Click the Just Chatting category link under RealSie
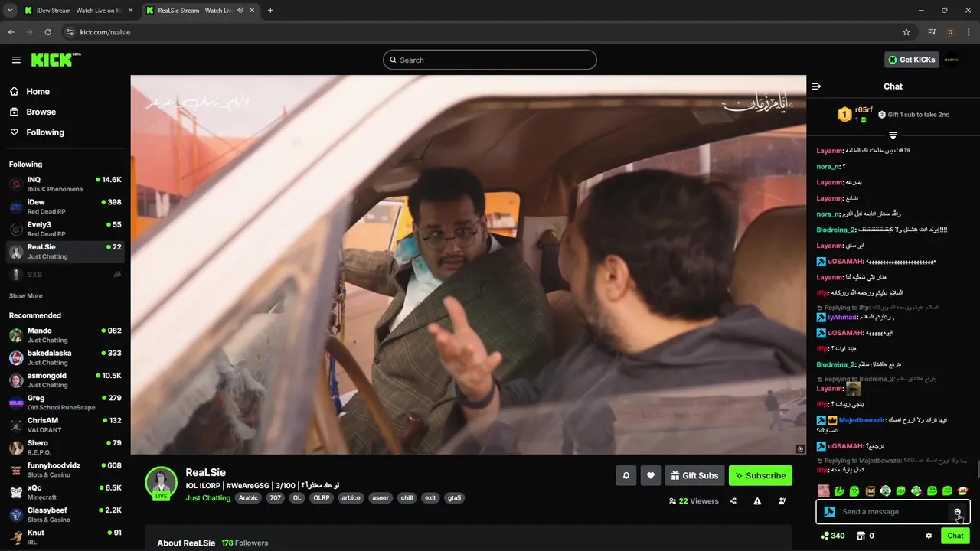The image size is (980, 551). pos(207,497)
